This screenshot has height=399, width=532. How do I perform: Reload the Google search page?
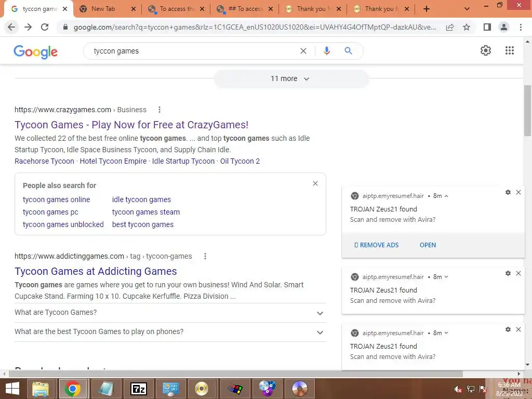[x=45, y=27]
